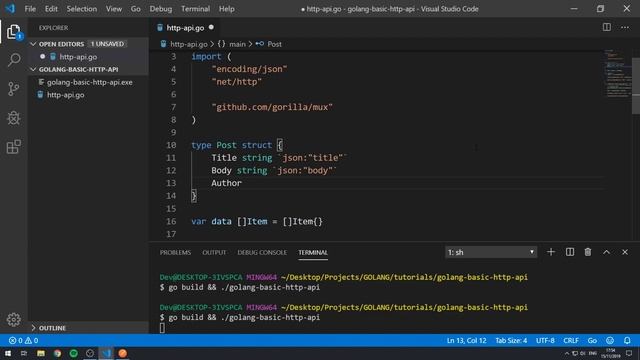Image resolution: width=640 pixels, height=360 pixels.
Task: Open http-api.go under Open Editors
Action: pos(78,57)
